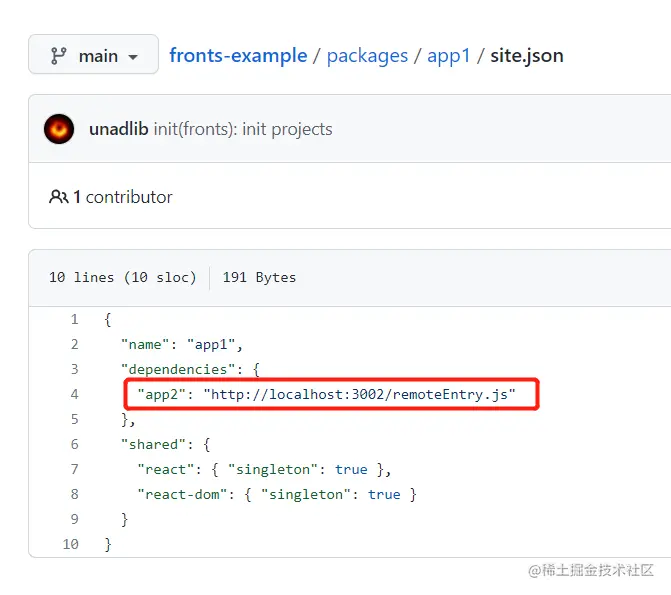671x595 pixels.
Task: Select line number 2
Action: [x=74, y=344]
